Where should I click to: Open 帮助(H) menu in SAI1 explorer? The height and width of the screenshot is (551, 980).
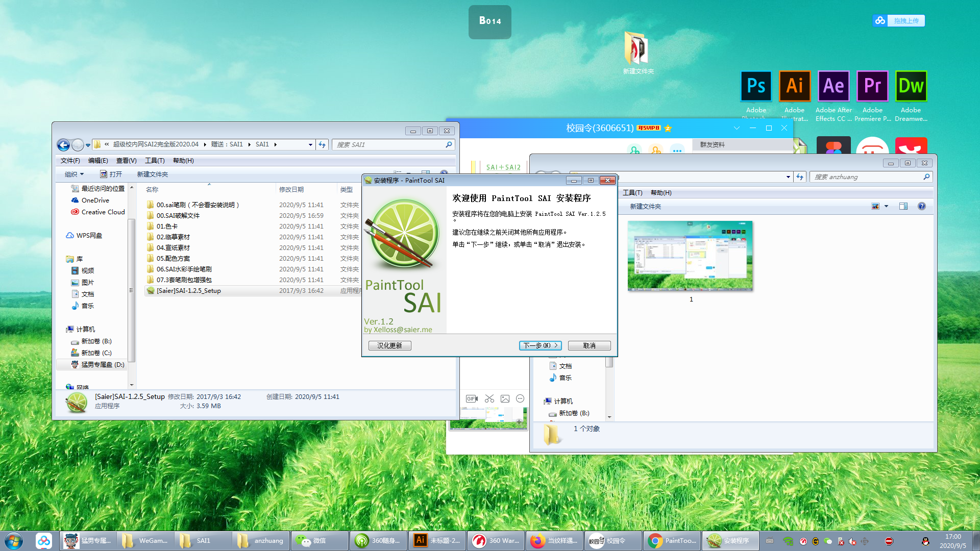183,161
